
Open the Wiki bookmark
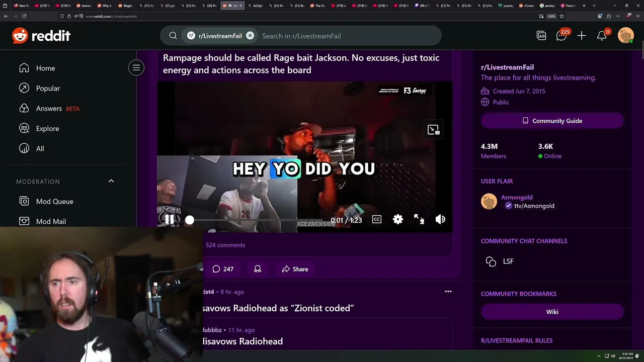coord(552,312)
